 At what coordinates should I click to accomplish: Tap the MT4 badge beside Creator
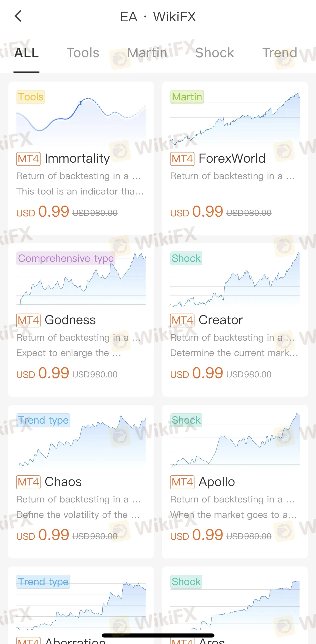click(x=182, y=320)
